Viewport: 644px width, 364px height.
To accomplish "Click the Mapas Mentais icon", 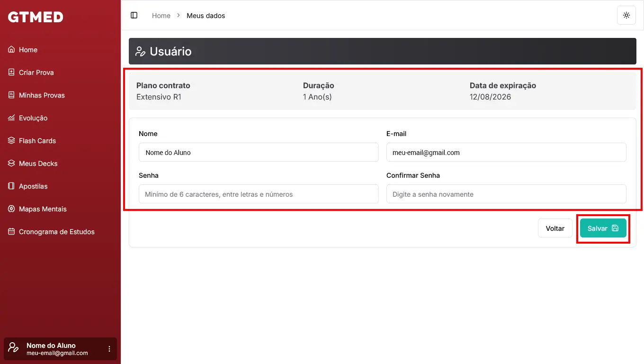I will (11, 209).
